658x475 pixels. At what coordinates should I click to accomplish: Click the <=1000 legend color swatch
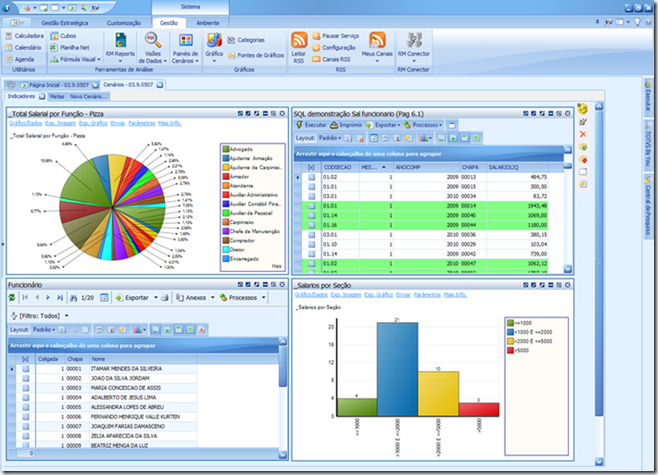[510, 323]
